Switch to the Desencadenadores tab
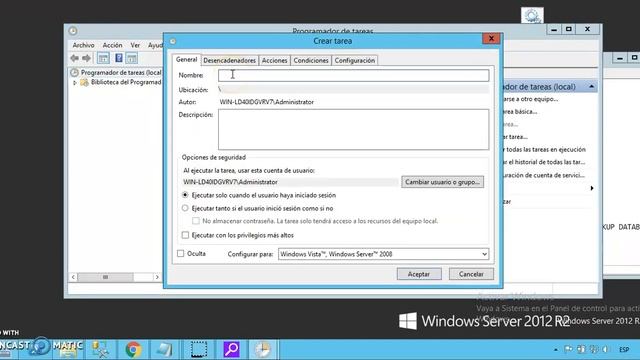The height and width of the screenshot is (360, 640). [x=230, y=60]
